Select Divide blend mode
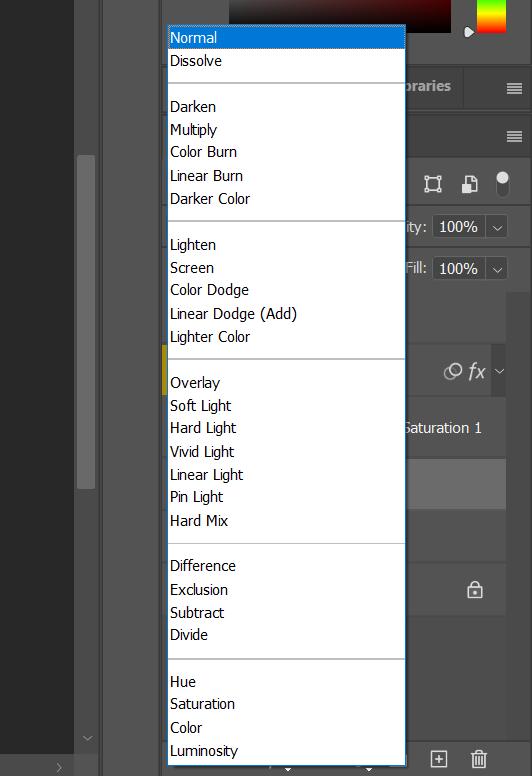This screenshot has height=776, width=532. tap(287, 635)
